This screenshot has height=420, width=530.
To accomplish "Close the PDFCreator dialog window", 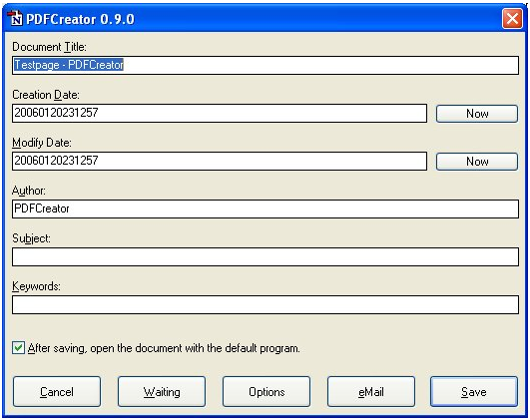I will [512, 18].
